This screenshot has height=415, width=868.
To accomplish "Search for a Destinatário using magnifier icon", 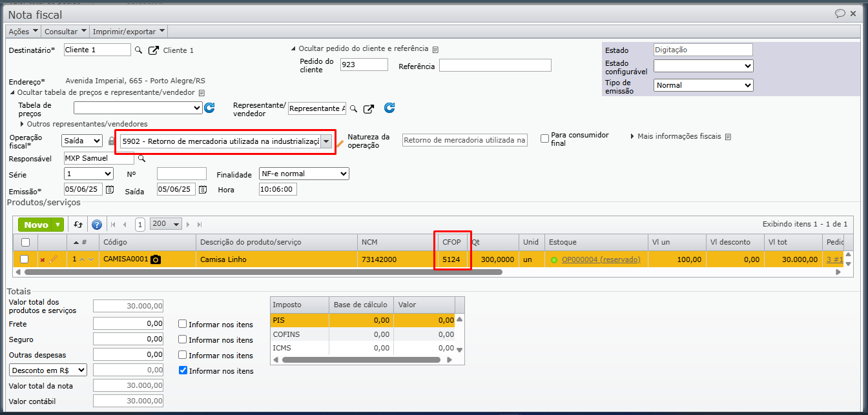I will point(138,50).
